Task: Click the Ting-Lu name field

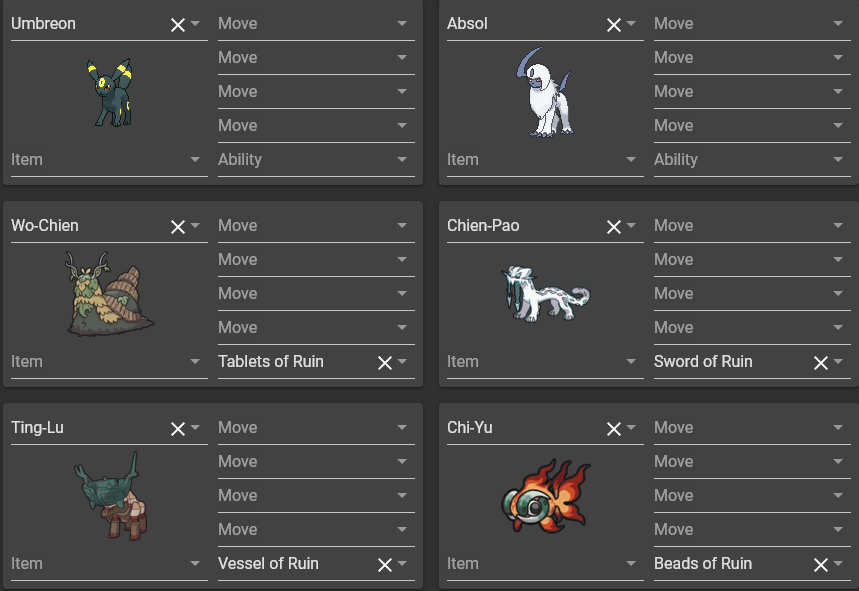Action: tap(90, 428)
